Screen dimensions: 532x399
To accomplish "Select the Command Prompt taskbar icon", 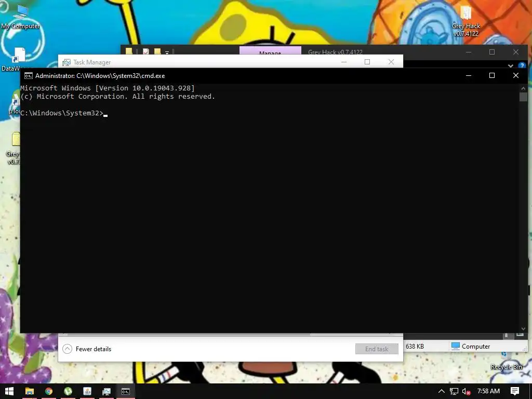I will point(126,391).
